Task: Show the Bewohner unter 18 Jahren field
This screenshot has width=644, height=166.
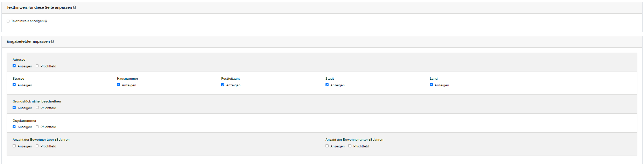Action: [x=327, y=146]
